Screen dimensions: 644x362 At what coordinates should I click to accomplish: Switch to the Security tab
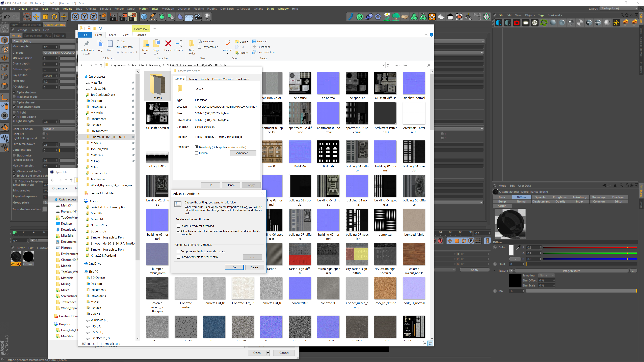pos(204,79)
